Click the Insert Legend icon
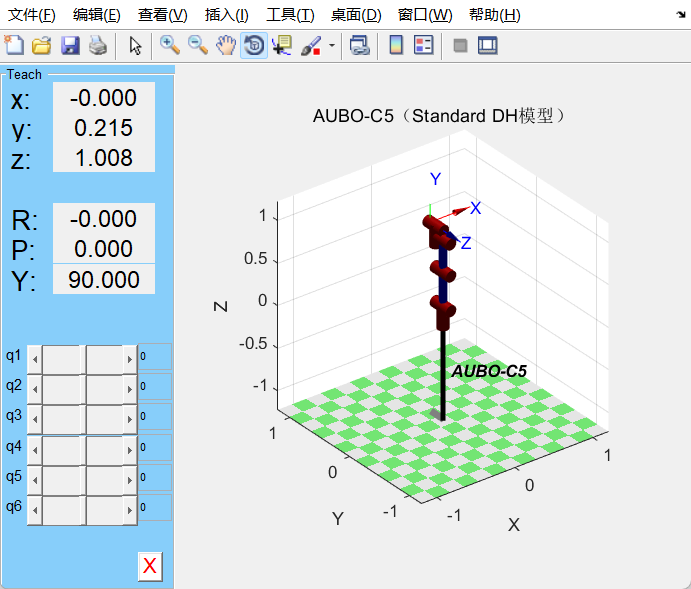Image resolution: width=691 pixels, height=589 pixels. (x=424, y=45)
